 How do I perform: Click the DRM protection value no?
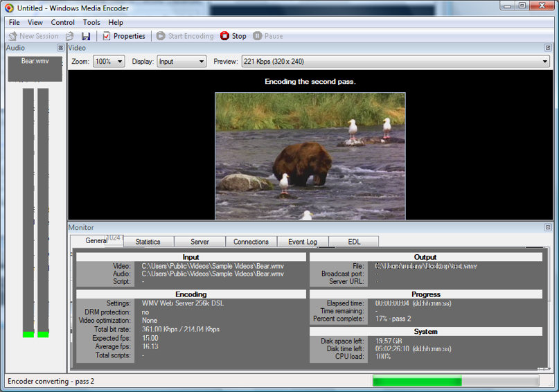145,312
